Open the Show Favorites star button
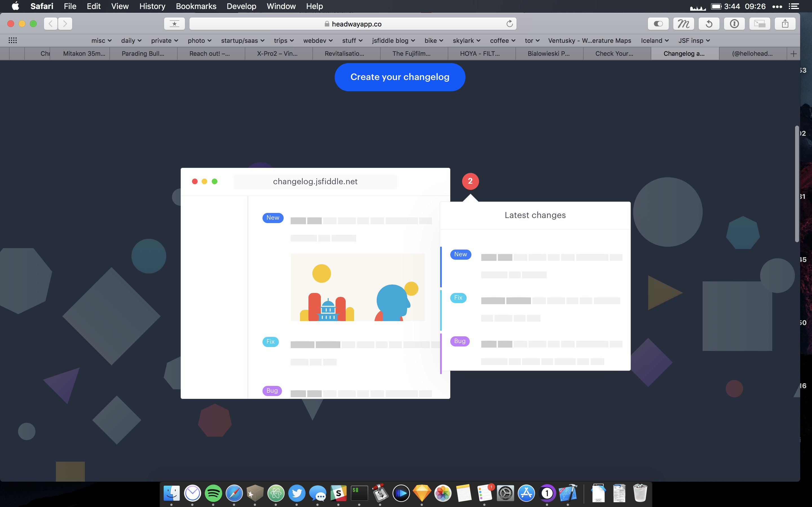Viewport: 812px width, 507px height. pyautogui.click(x=174, y=23)
